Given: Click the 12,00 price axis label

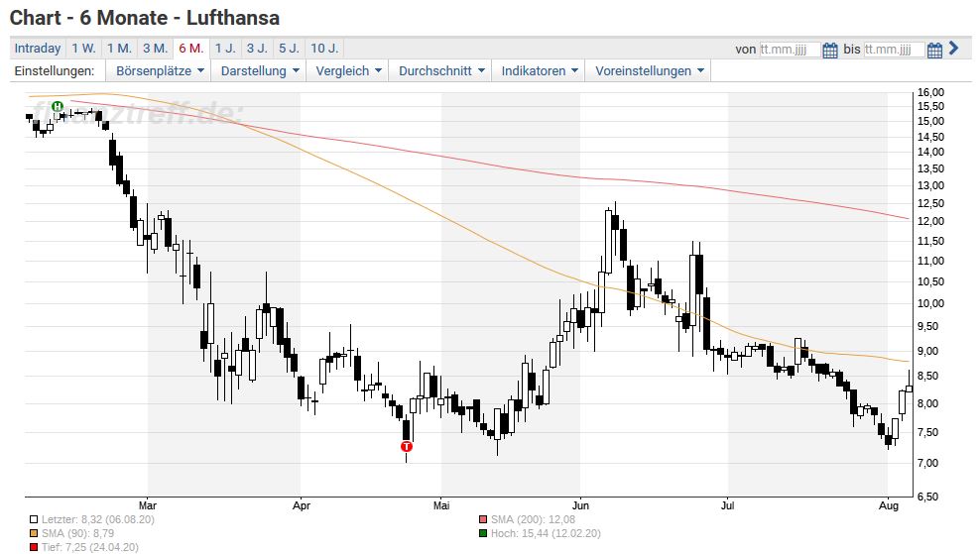Looking at the screenshot, I should coord(930,222).
